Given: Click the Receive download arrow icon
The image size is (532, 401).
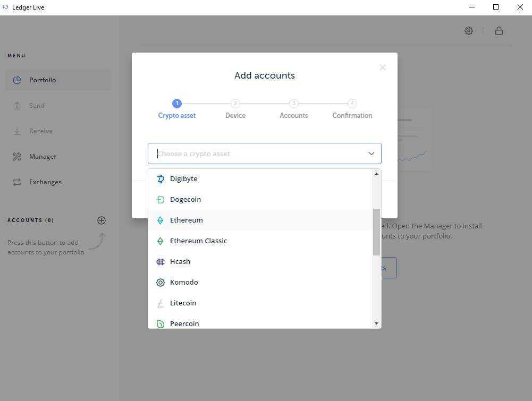Looking at the screenshot, I should point(17,131).
